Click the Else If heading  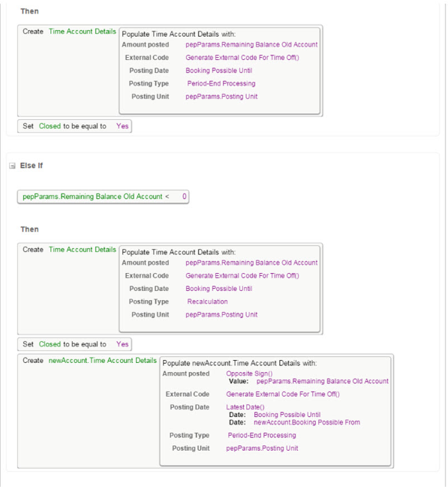[32, 166]
